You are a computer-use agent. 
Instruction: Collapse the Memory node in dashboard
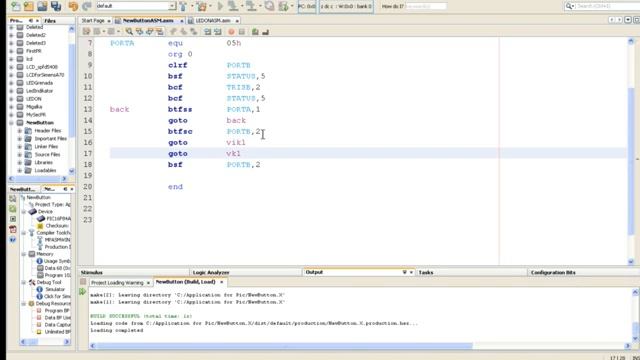[24, 254]
